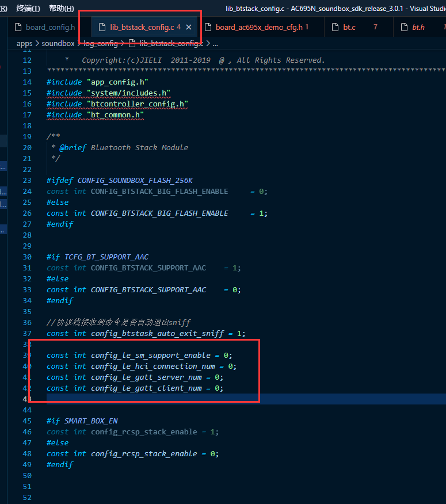Click config_le_hci_connection_num variable
The height and width of the screenshot is (504, 446).
[153, 366]
